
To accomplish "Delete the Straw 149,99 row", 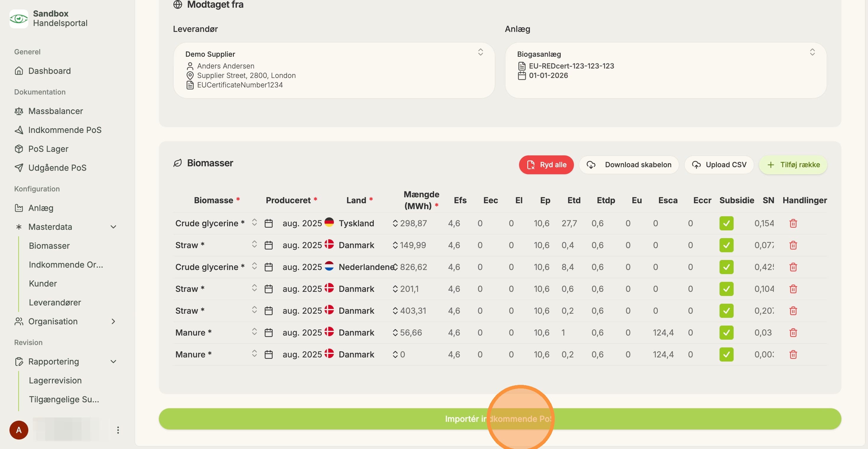I will 793,245.
